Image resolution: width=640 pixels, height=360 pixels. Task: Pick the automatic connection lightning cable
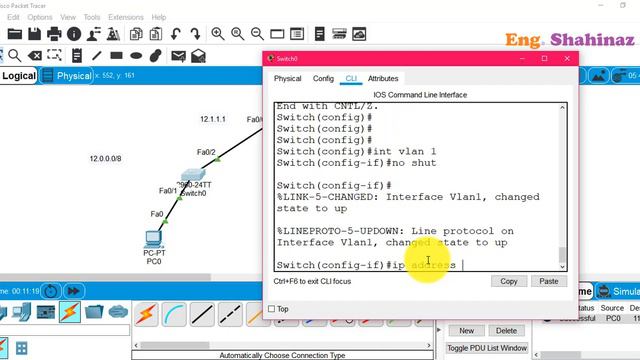coord(146,315)
